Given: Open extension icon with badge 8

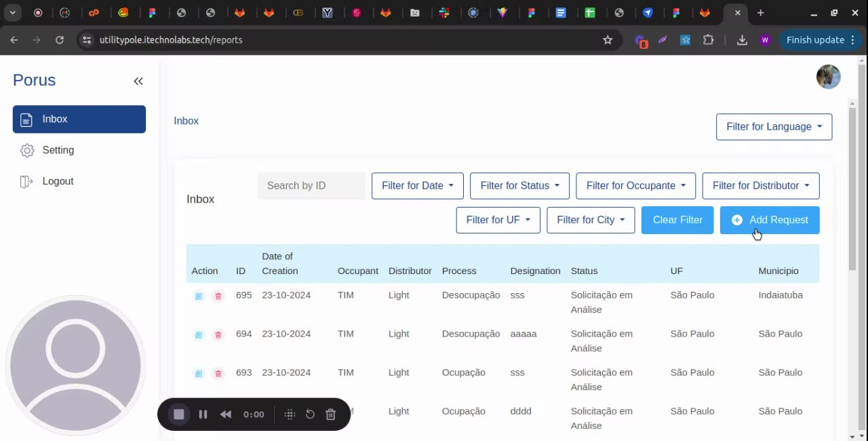Looking at the screenshot, I should tap(641, 41).
